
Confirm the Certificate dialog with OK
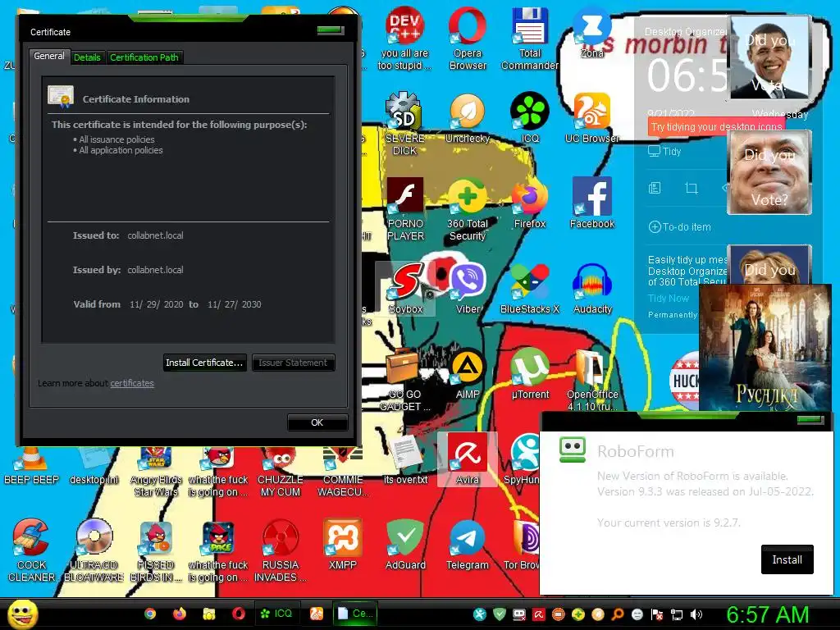click(x=317, y=422)
